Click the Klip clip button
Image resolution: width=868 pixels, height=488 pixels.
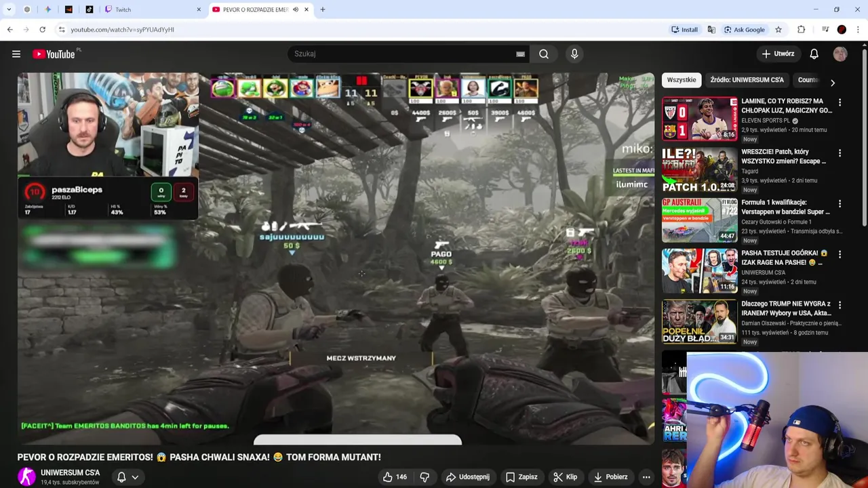[x=565, y=477]
